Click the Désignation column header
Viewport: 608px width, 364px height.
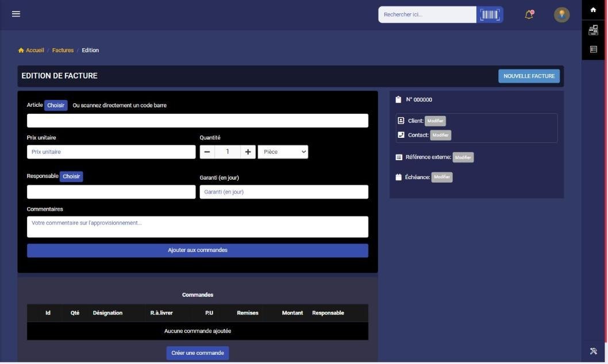click(x=107, y=313)
